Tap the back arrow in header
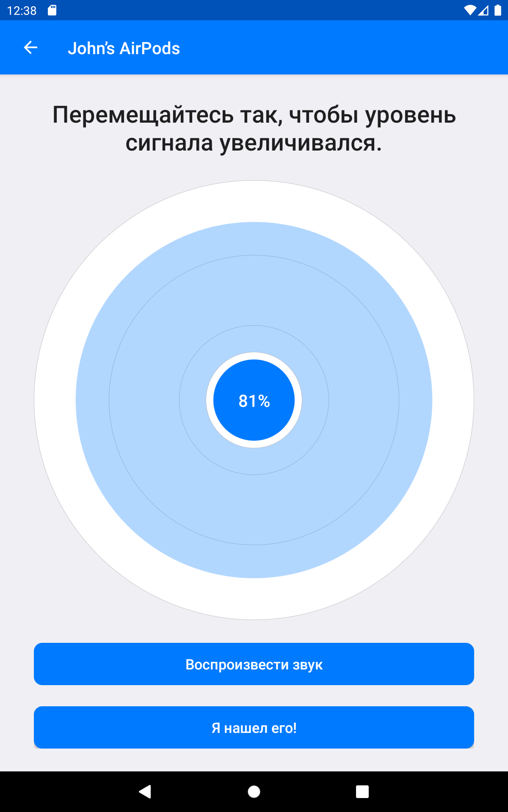508x812 pixels. pyautogui.click(x=30, y=47)
